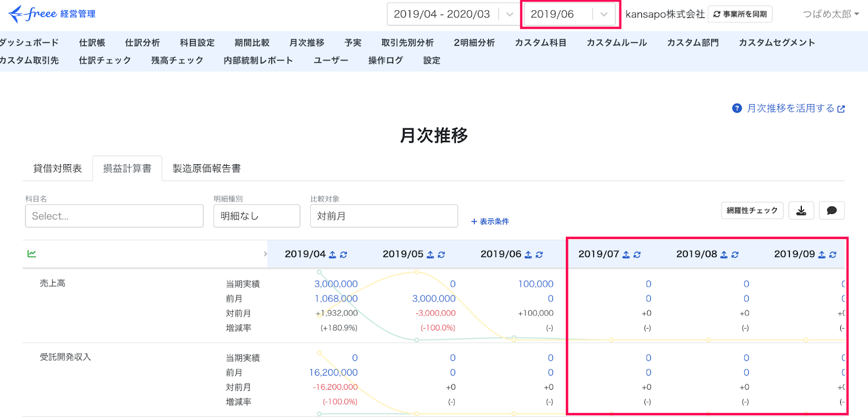Click the refresh icon for 2019/08
Image resolution: width=868 pixels, height=419 pixels.
pyautogui.click(x=735, y=254)
